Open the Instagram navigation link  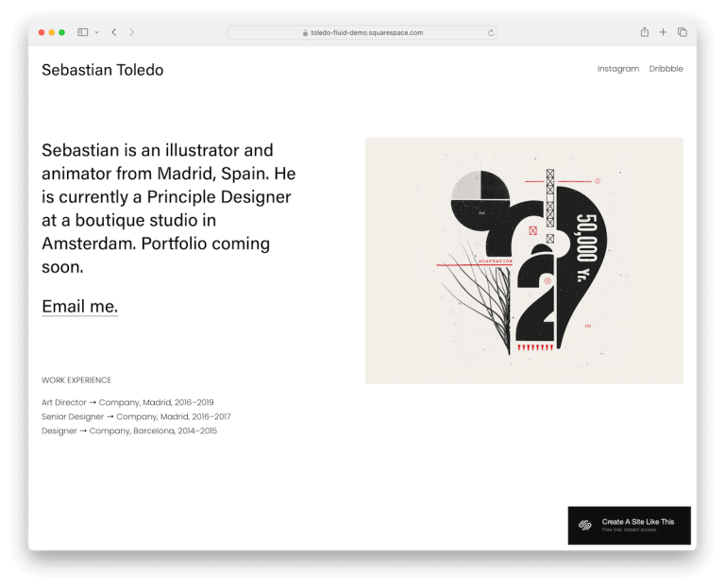click(x=618, y=69)
